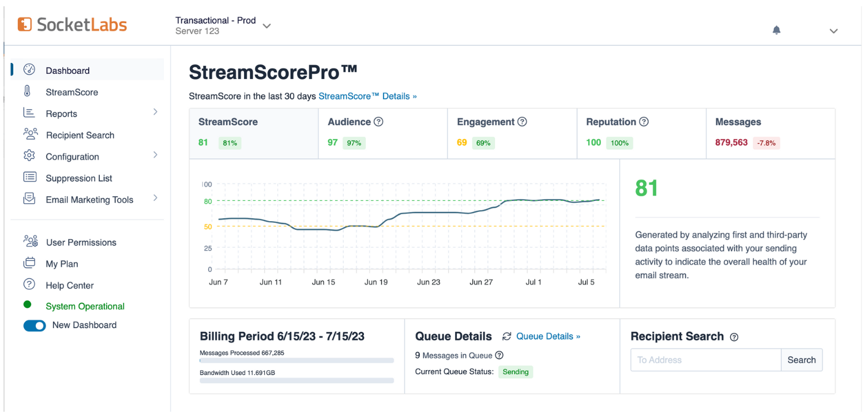Open My Plan page
The height and width of the screenshot is (414, 868).
click(62, 264)
